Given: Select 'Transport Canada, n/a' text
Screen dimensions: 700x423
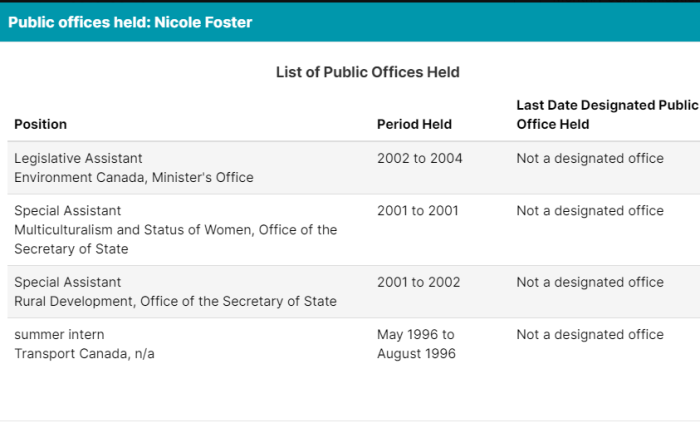Looking at the screenshot, I should 84,354.
